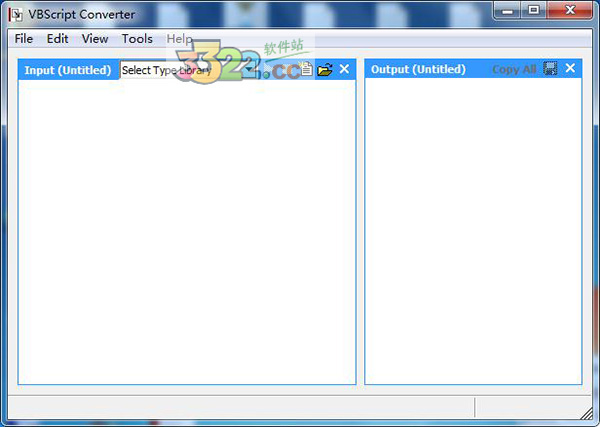Click the resize grip at window corner
Viewport: 600px width, 427px height.
pos(587,413)
